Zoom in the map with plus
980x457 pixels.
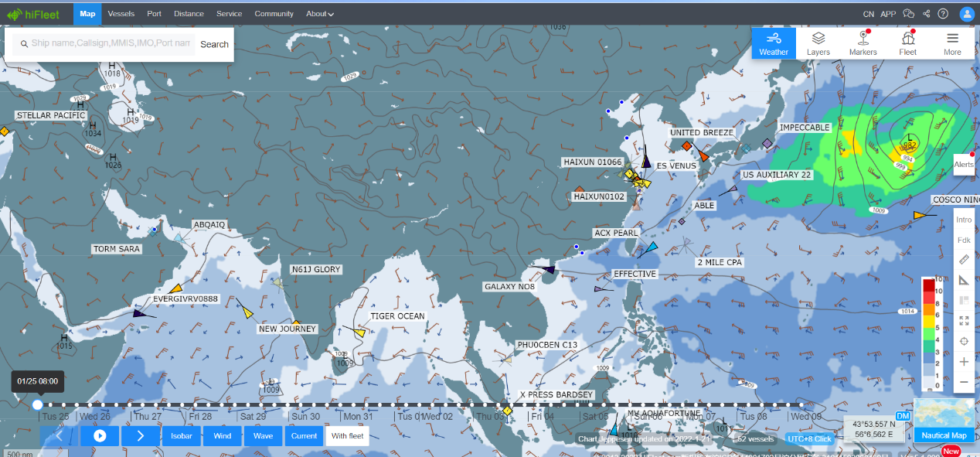click(964, 361)
